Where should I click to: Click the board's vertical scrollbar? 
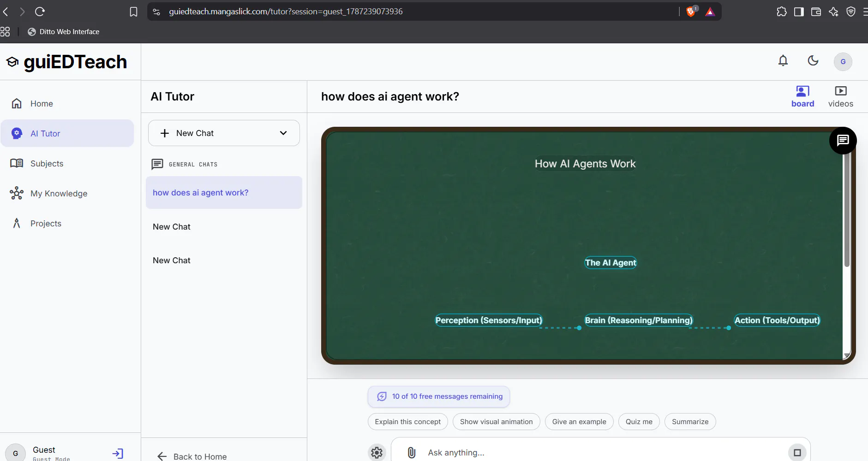pos(847,210)
